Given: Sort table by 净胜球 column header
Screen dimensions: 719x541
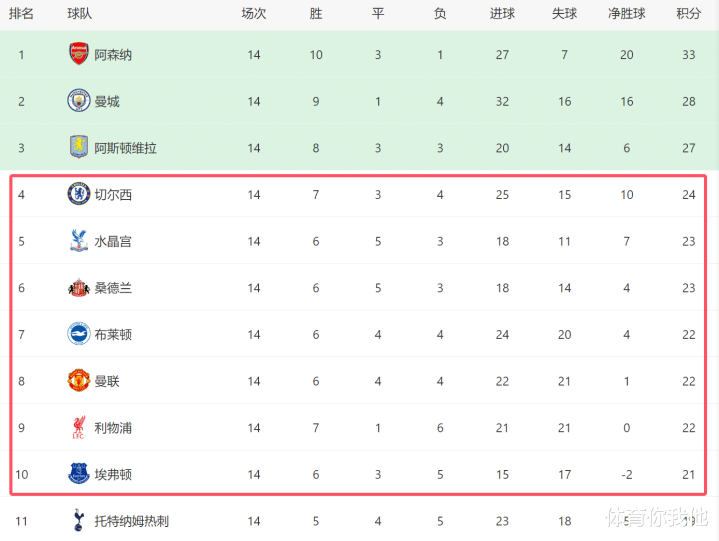Looking at the screenshot, I should coord(626,14).
